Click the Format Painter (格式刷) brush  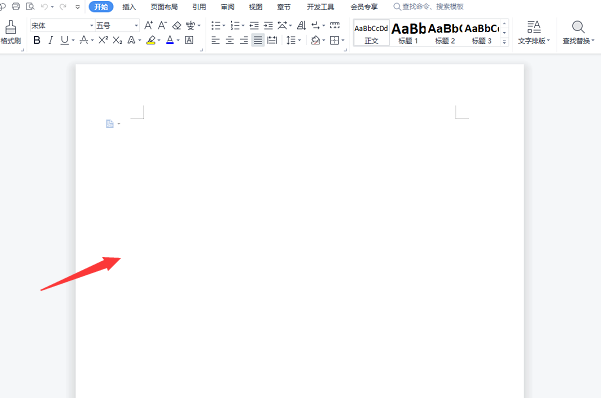(10, 32)
